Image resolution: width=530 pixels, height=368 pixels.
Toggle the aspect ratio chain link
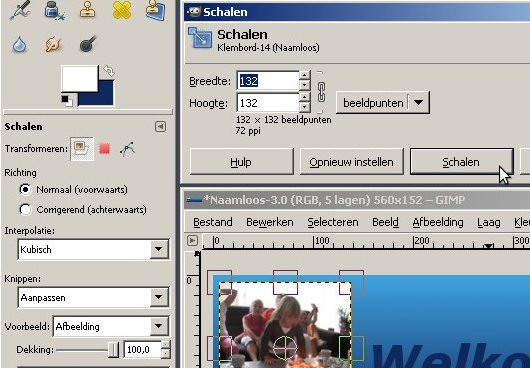coord(321,92)
